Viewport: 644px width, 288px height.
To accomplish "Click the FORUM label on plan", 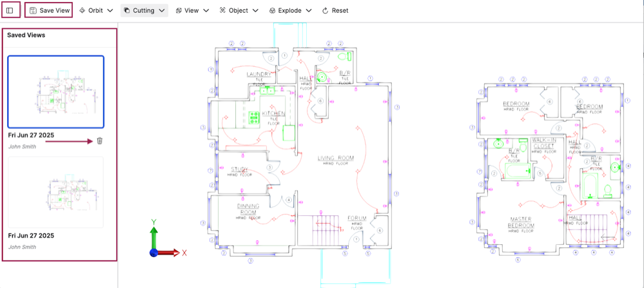I will [x=357, y=218].
